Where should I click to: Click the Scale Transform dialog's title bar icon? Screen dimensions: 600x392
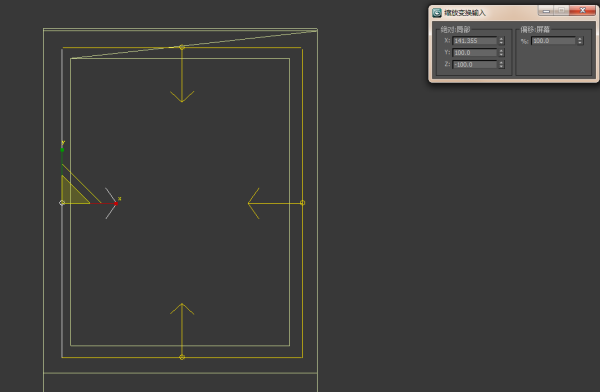click(x=437, y=13)
